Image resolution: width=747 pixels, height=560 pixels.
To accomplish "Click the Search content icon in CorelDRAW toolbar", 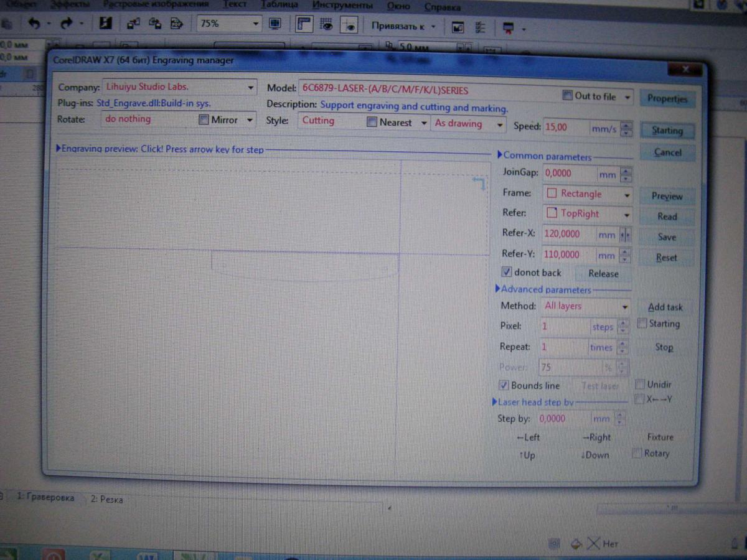I will click(106, 24).
